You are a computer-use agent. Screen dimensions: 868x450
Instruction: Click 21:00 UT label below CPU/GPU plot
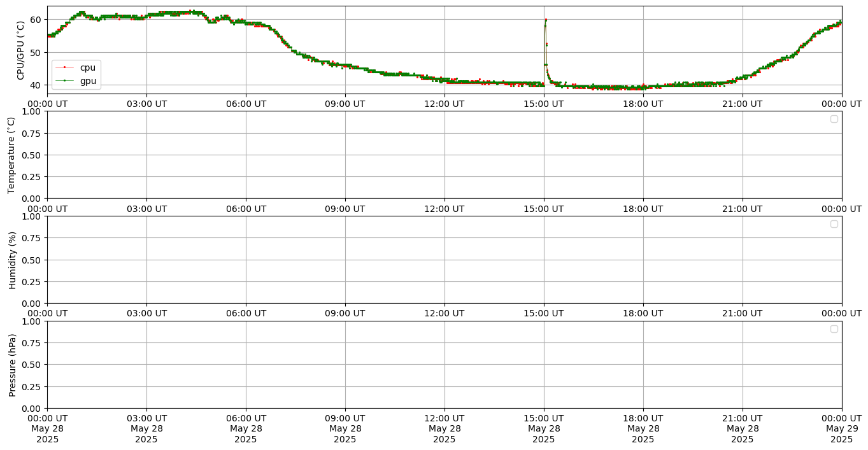click(x=743, y=103)
